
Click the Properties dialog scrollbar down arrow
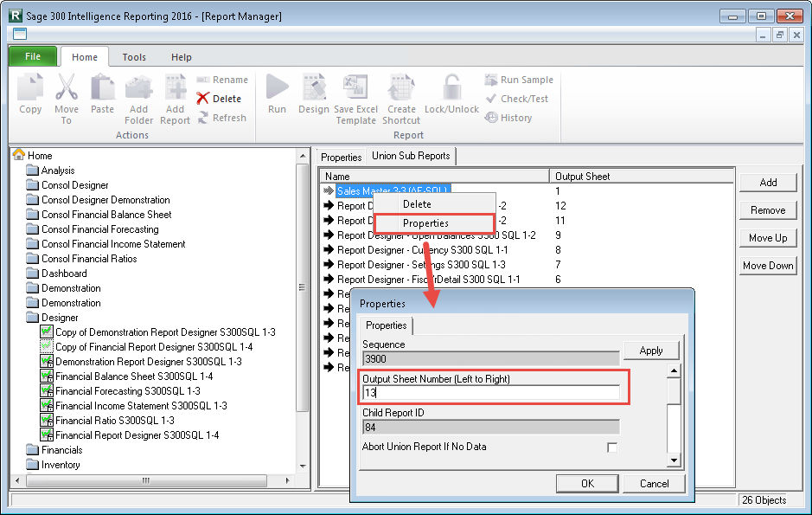(x=674, y=460)
